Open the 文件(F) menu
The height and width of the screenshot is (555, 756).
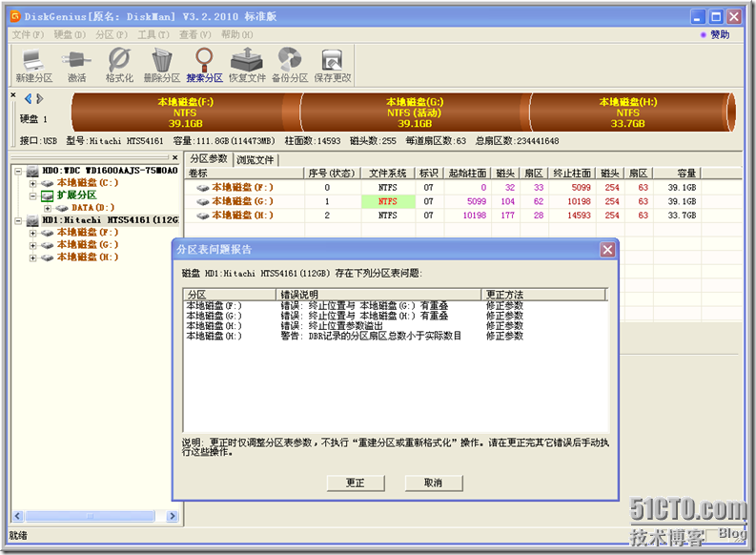tap(28, 34)
